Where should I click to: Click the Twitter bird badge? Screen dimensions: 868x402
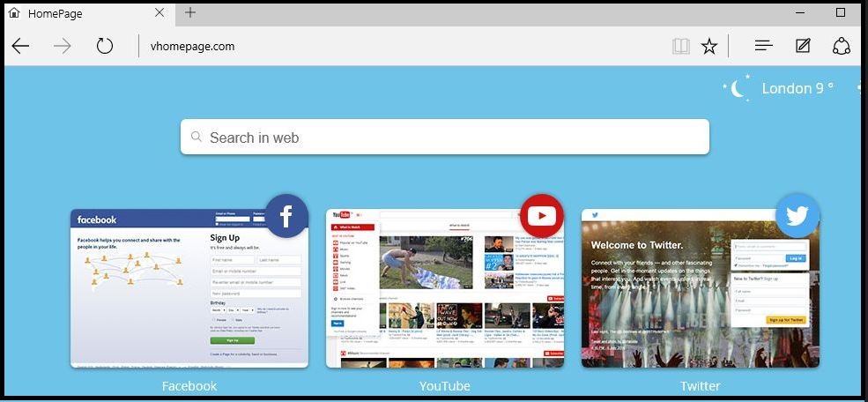(x=798, y=216)
